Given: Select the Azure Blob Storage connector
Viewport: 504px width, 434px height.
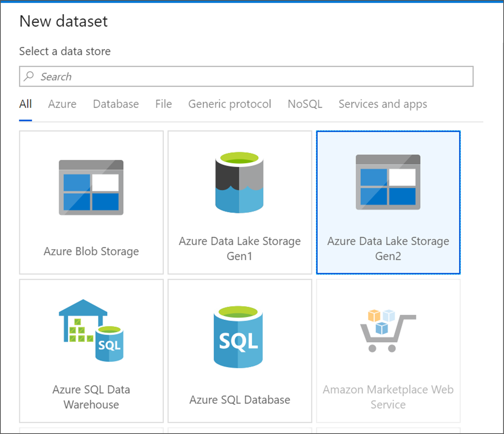Looking at the screenshot, I should point(91,202).
